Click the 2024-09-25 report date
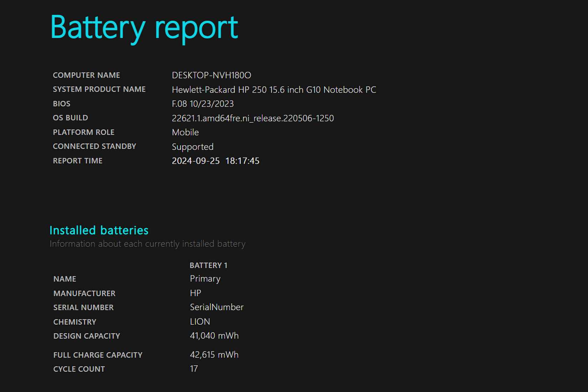 coord(195,161)
